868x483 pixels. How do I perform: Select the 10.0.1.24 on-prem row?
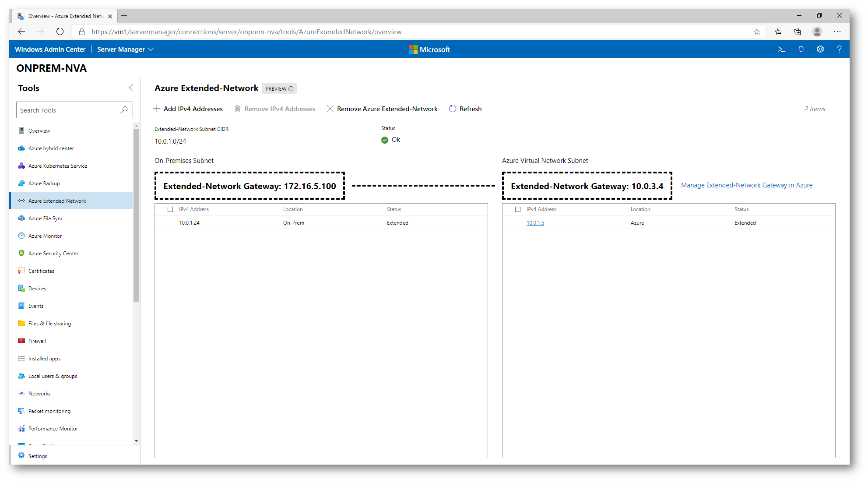321,223
